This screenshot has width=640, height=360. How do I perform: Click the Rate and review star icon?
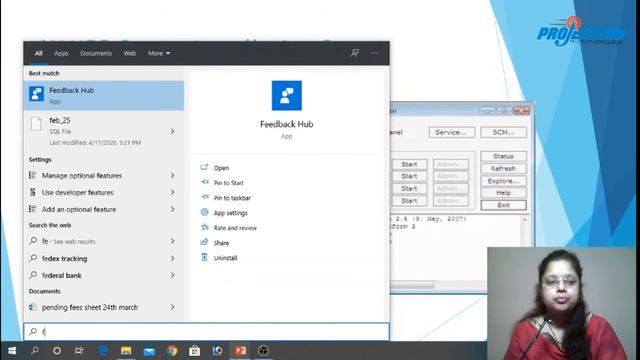coord(204,227)
